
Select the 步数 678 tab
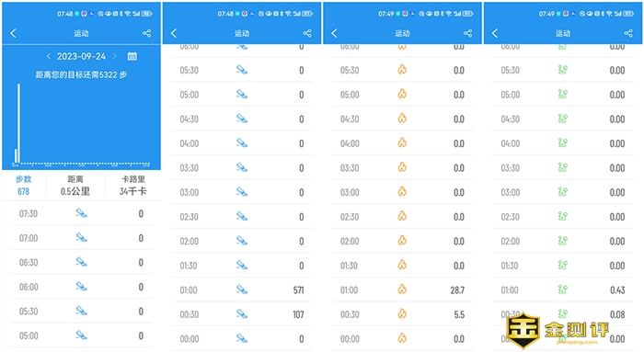(23, 186)
